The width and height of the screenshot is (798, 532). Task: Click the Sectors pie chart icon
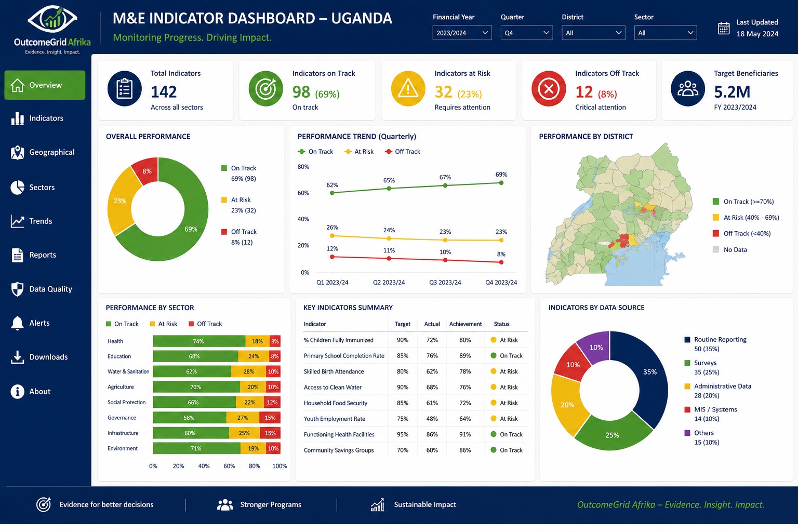pos(18,188)
